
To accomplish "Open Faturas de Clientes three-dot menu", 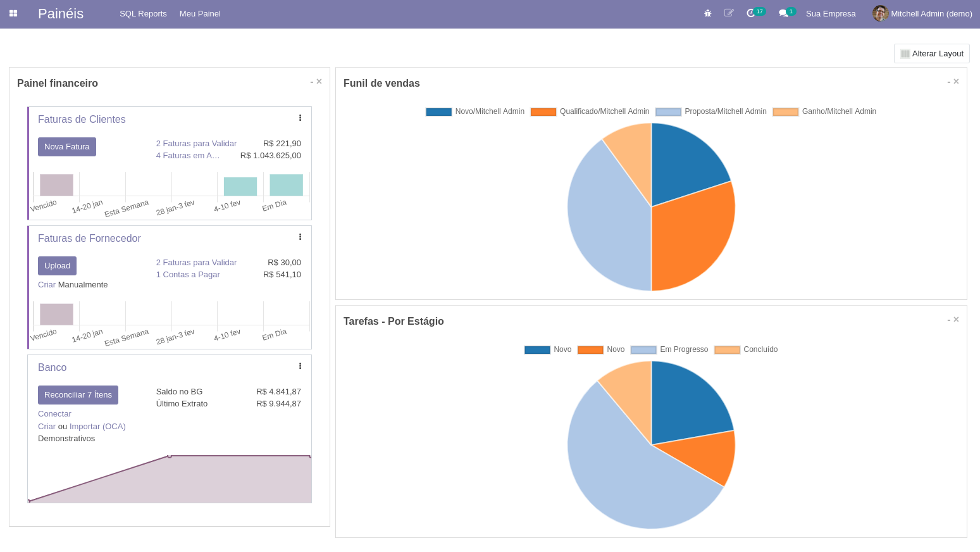I will point(300,118).
